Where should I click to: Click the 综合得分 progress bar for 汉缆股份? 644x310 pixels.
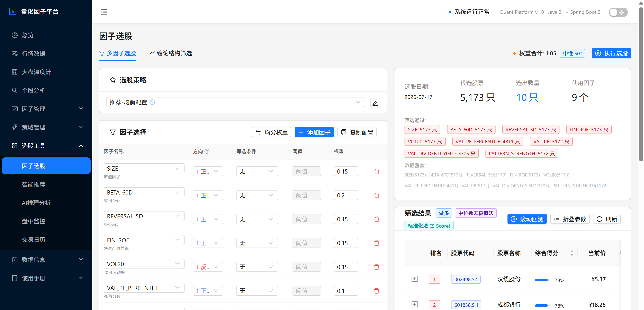point(543,280)
